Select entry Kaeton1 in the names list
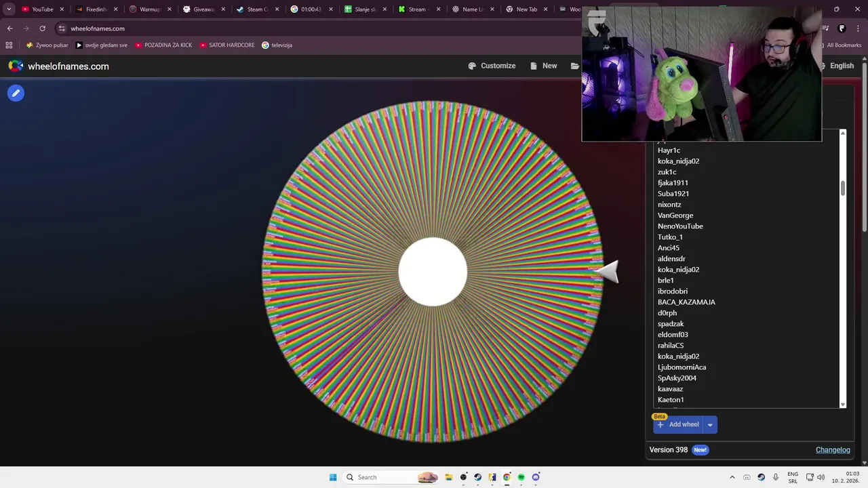The width and height of the screenshot is (868, 488). [671, 400]
